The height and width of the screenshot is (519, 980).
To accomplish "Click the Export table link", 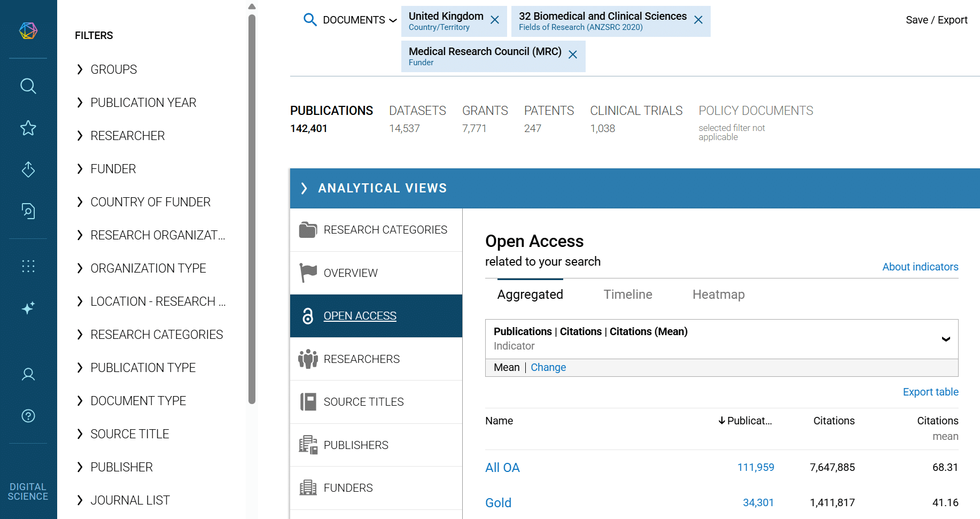I will [x=930, y=392].
